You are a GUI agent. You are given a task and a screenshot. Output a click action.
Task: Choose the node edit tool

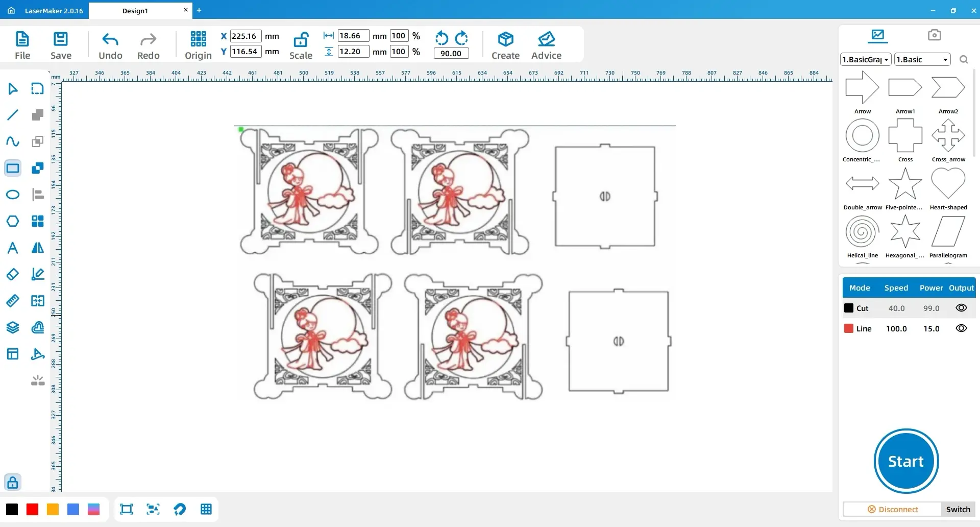(x=37, y=89)
